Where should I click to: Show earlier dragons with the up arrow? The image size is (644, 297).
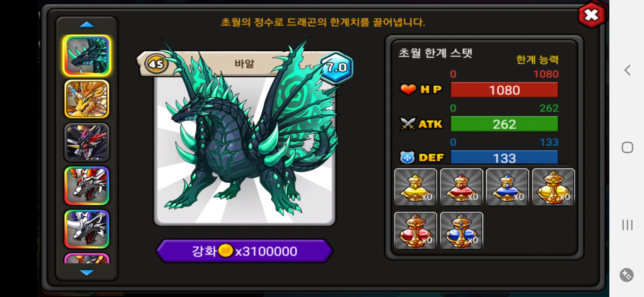click(x=87, y=25)
